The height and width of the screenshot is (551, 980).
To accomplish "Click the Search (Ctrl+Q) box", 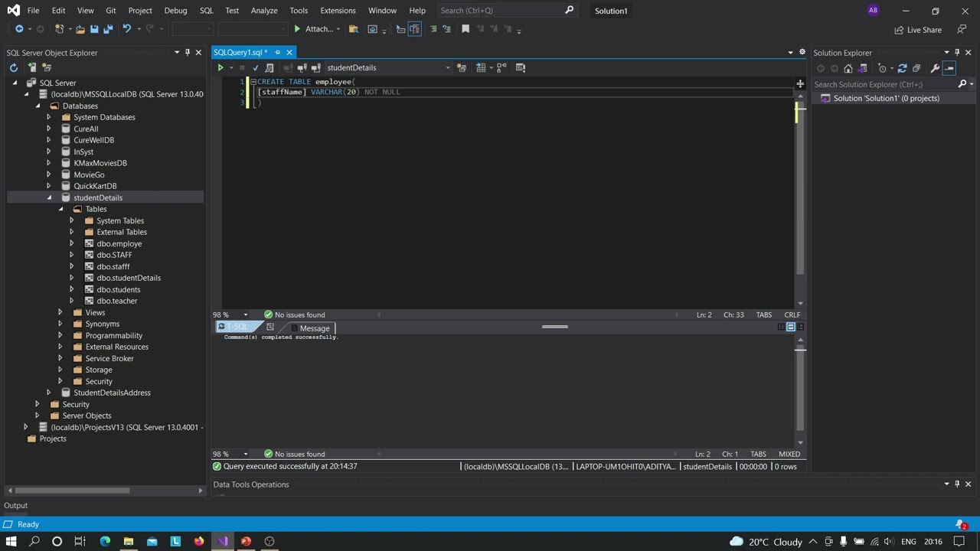I will tap(506, 11).
